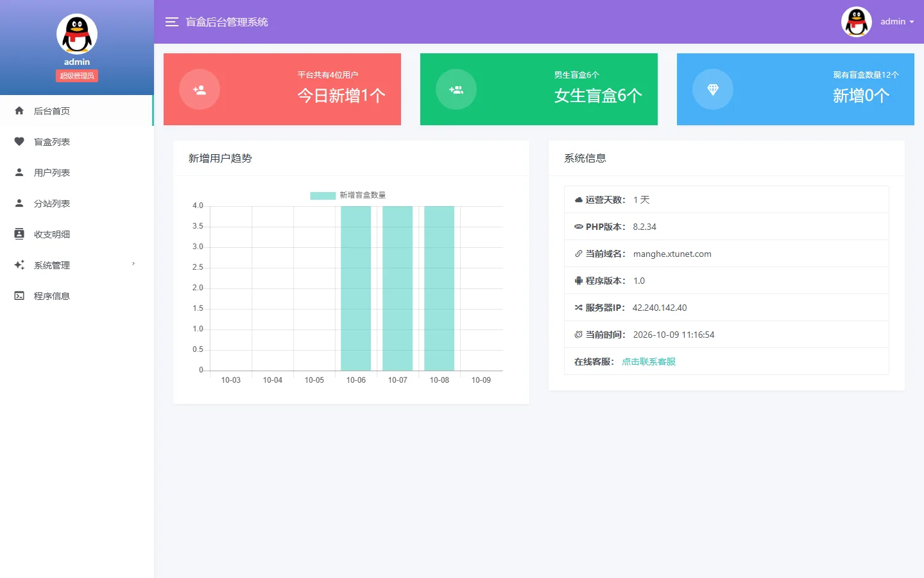Open 程序信息 in sidebar
This screenshot has height=578, width=924.
(77, 295)
